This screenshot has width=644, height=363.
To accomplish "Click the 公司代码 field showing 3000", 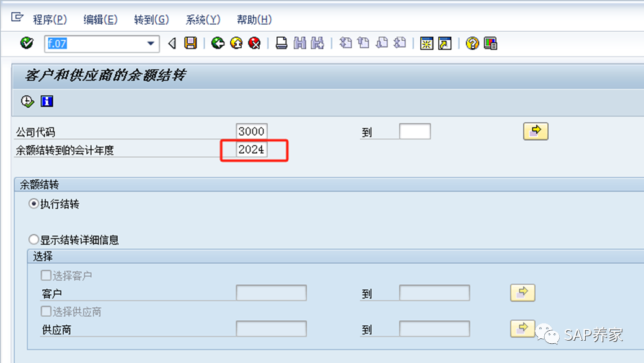I will click(252, 131).
